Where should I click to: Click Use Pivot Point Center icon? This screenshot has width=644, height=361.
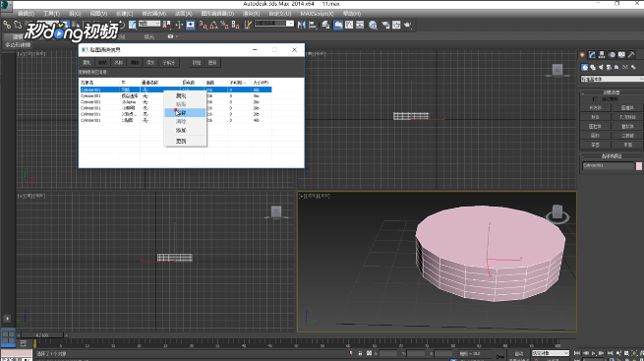click(167, 25)
